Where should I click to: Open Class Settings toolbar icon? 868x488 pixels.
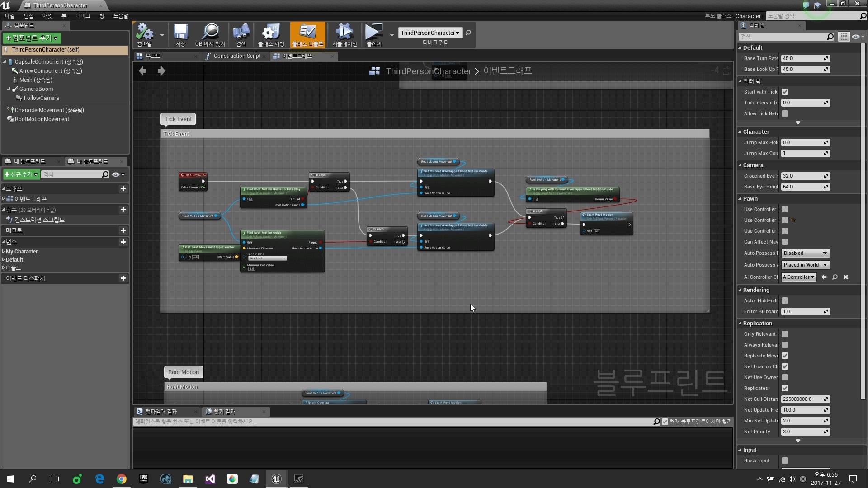coord(271,32)
